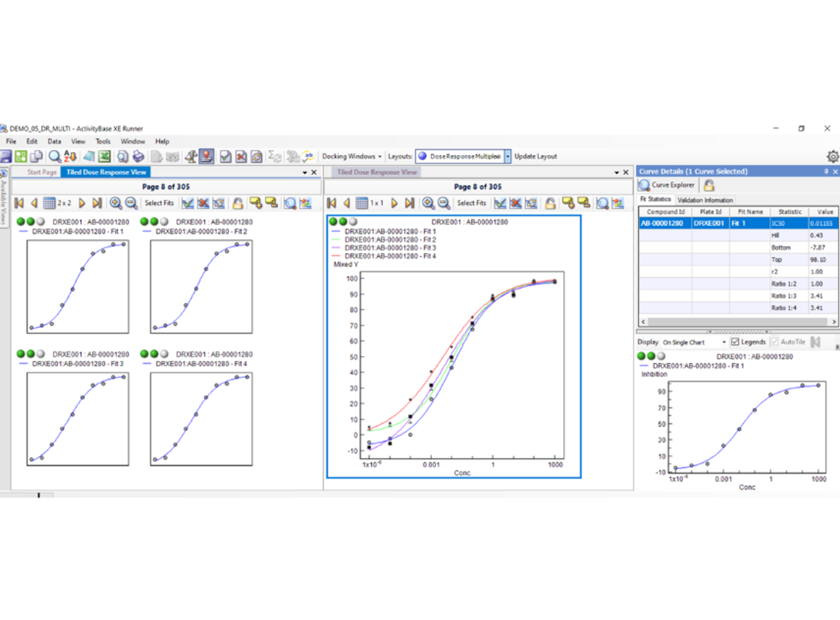Viewport: 840px width, 620px height.
Task: Toggle the AutoTile checkbox
Action: [x=775, y=342]
